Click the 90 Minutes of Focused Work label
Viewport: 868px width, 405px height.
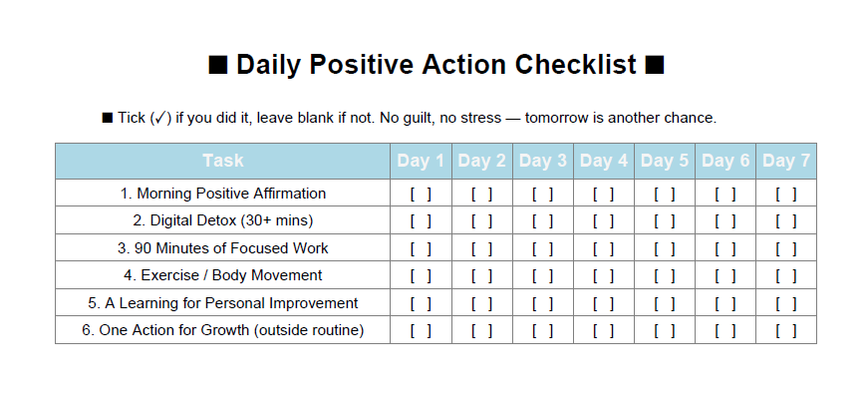[223, 248]
